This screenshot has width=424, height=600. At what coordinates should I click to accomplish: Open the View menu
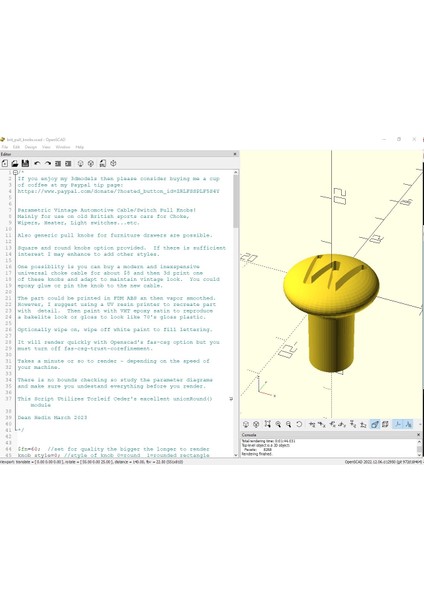coord(46,147)
